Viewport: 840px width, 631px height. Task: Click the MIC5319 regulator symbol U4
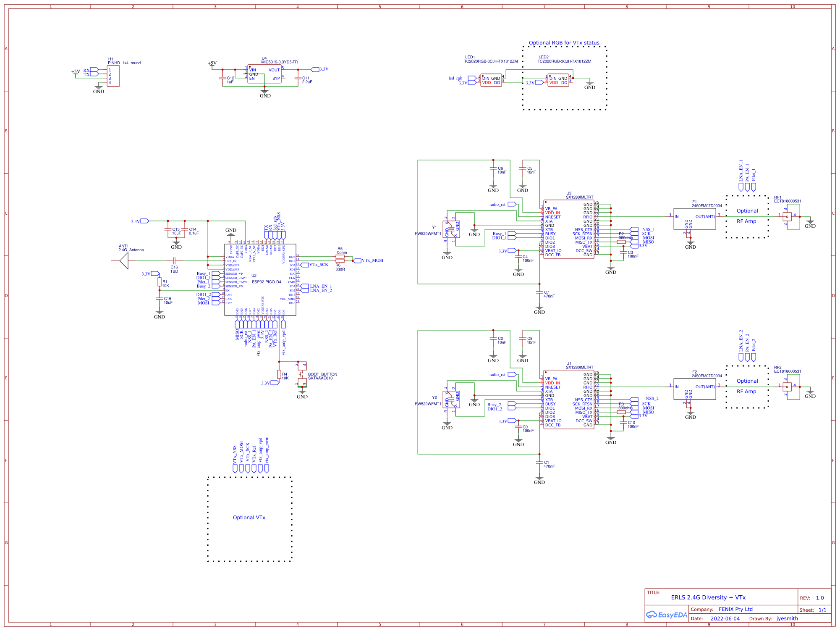point(264,74)
